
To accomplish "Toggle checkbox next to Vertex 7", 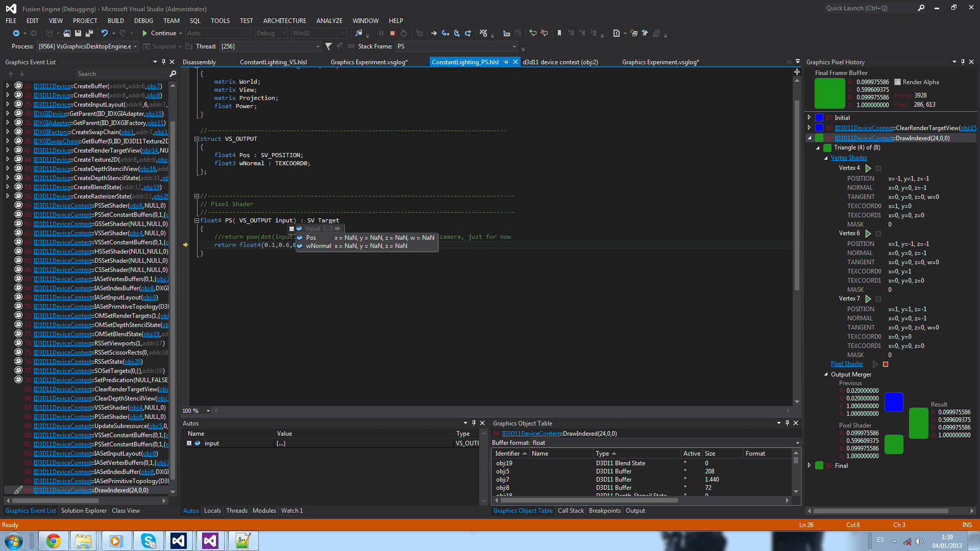I will click(878, 299).
